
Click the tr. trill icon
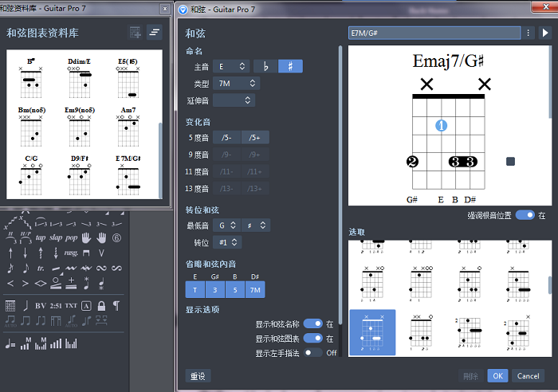[41, 269]
